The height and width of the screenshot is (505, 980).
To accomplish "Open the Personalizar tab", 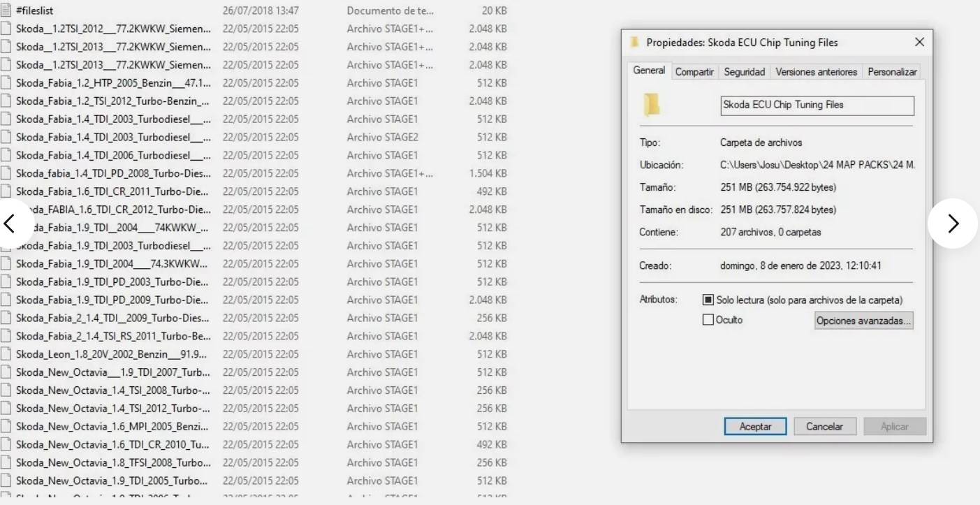I will click(892, 71).
